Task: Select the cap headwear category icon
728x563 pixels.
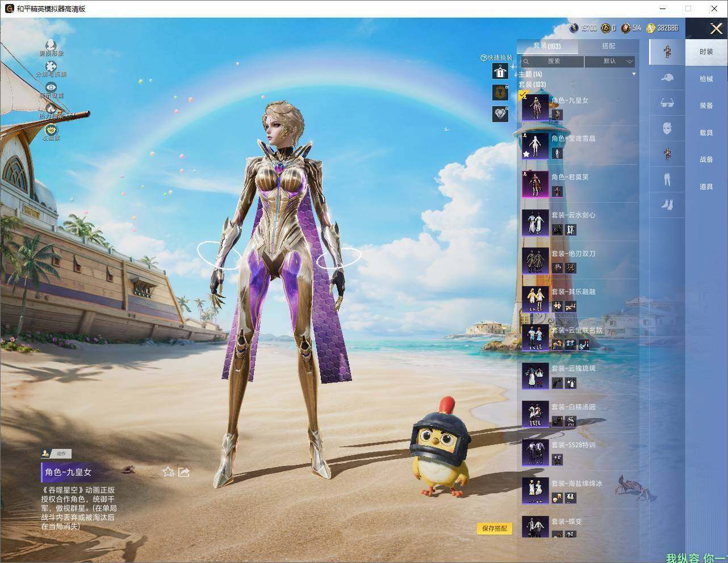Action: [x=667, y=78]
